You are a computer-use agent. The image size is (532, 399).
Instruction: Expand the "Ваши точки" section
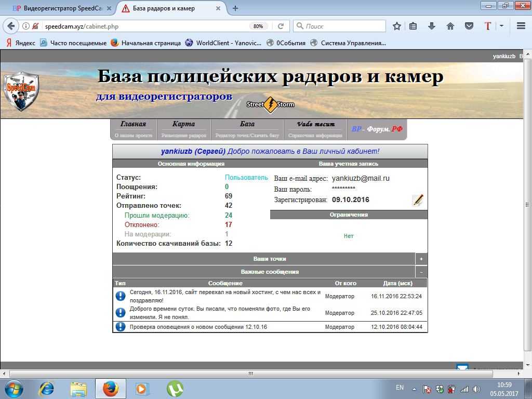421,259
